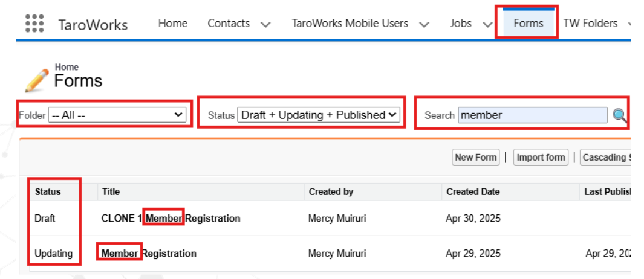
Task: Click Mercy Muiruri in Draft row
Action: coord(337,218)
